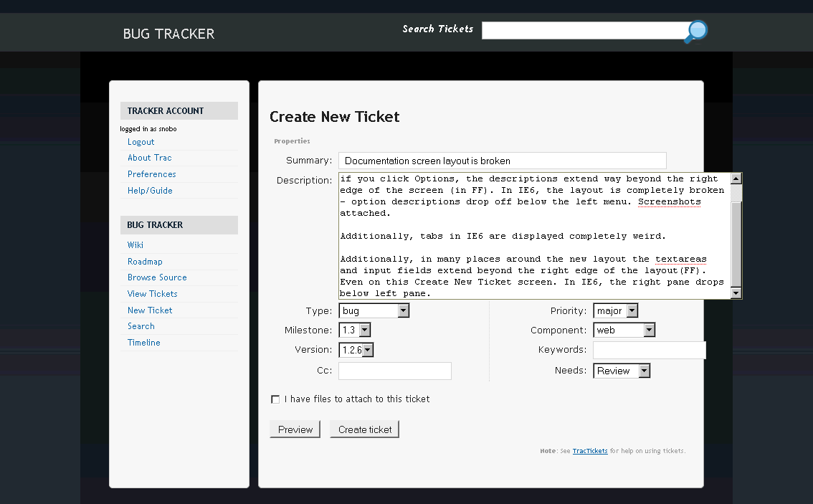Click into the Keywords text field
Viewport: 813px width, 504px height.
[649, 350]
